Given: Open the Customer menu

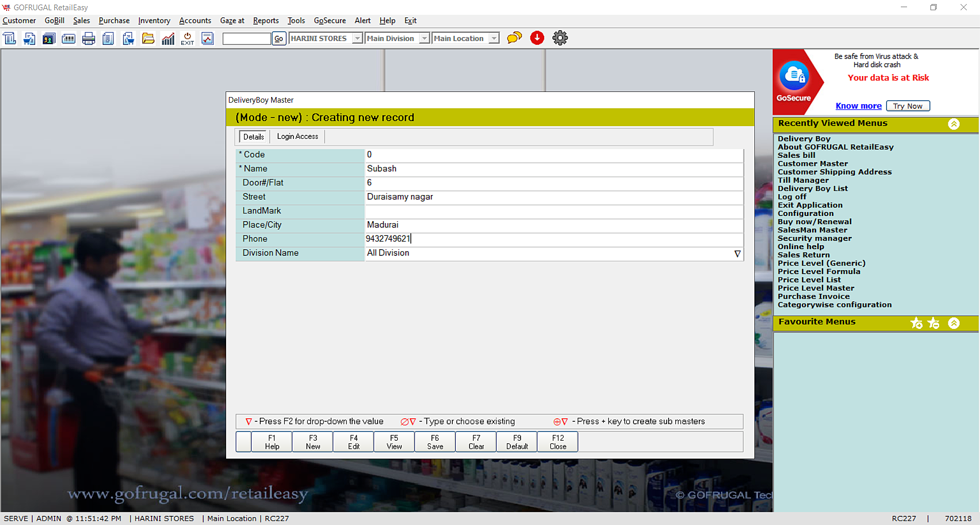Looking at the screenshot, I should click(19, 20).
